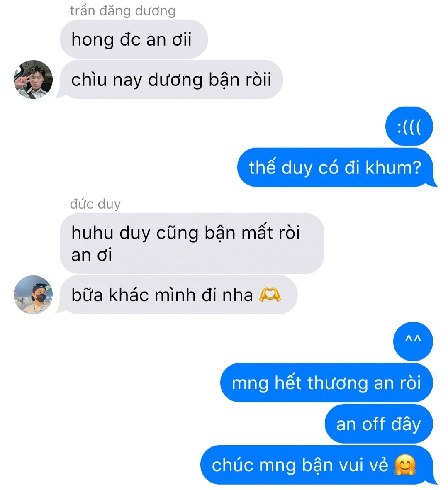Screen dimensions: 448x490
Task: Select the 'chìu nay dương bận ròii' bubble
Action: 171,79
